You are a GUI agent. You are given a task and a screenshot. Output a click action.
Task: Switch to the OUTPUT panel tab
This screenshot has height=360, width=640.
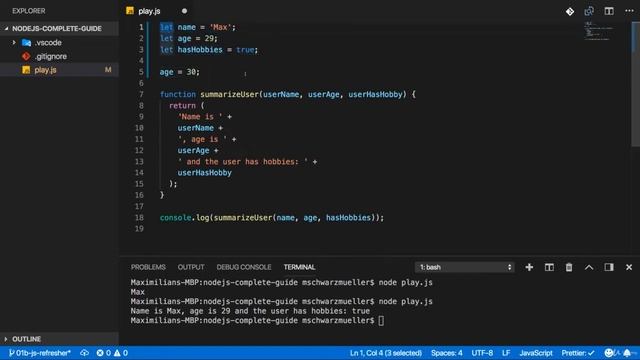pos(191,267)
